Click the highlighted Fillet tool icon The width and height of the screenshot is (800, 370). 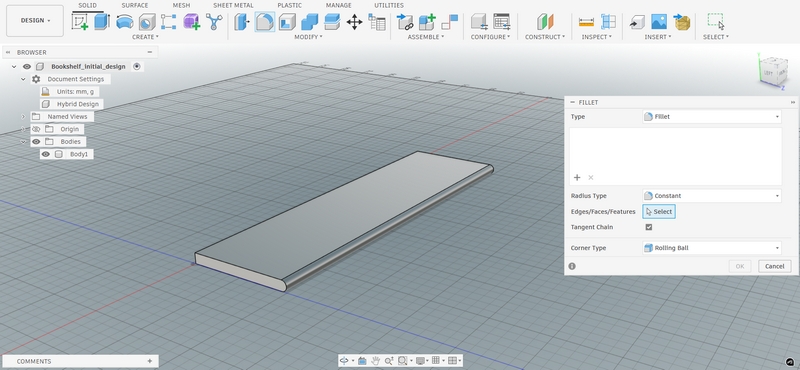click(x=264, y=21)
